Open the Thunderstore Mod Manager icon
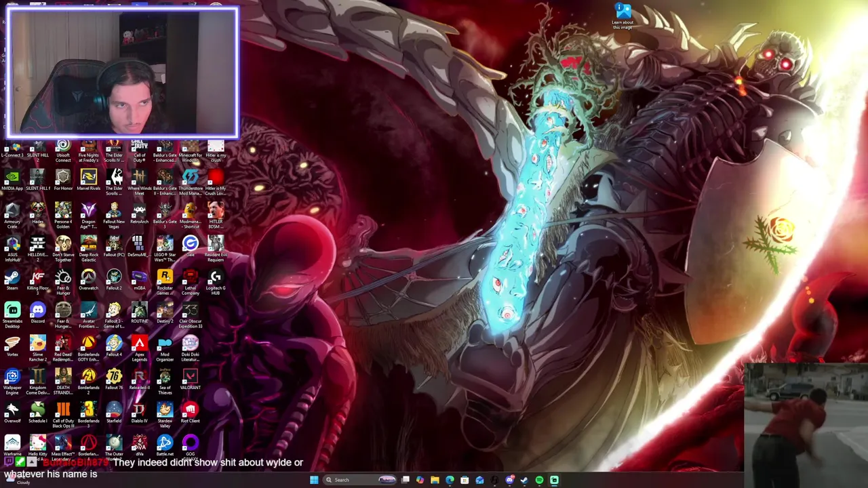Screen dimensions: 868x488 (x=190, y=183)
